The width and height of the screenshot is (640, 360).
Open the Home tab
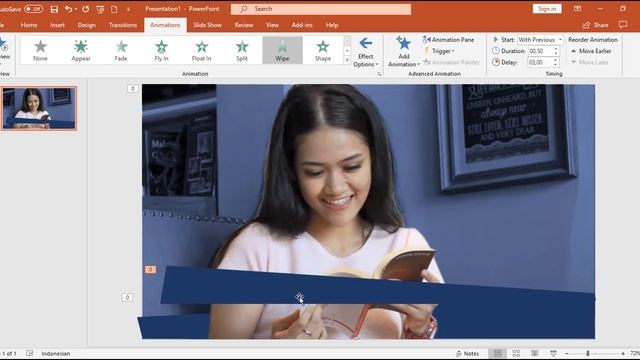pos(29,25)
